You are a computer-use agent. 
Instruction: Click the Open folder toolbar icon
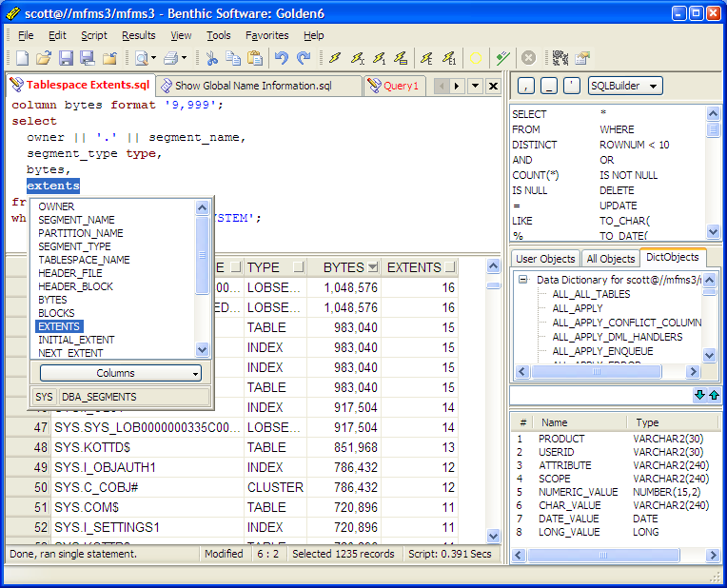pyautogui.click(x=44, y=59)
